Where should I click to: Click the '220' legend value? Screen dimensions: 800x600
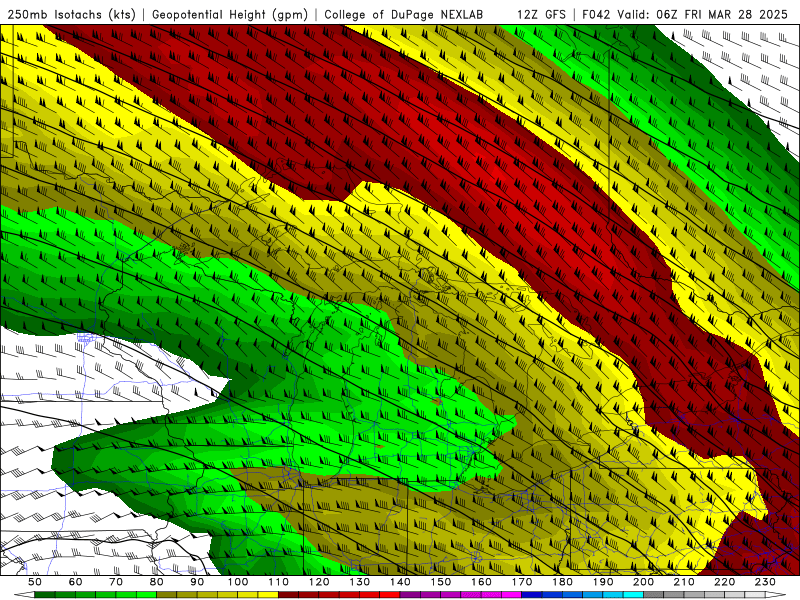[x=725, y=582]
